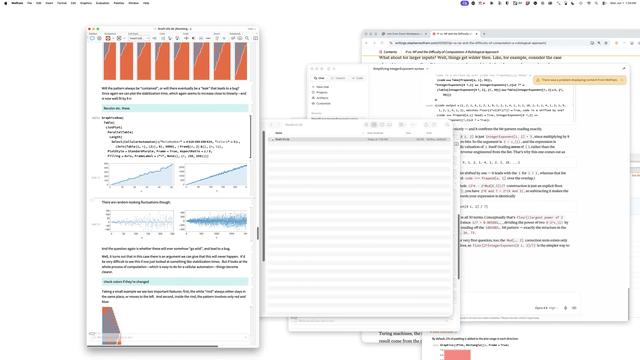The width and height of the screenshot is (640, 360).
Task: Toggle the column view button in Finder toolbar
Action: [x=382, y=125]
